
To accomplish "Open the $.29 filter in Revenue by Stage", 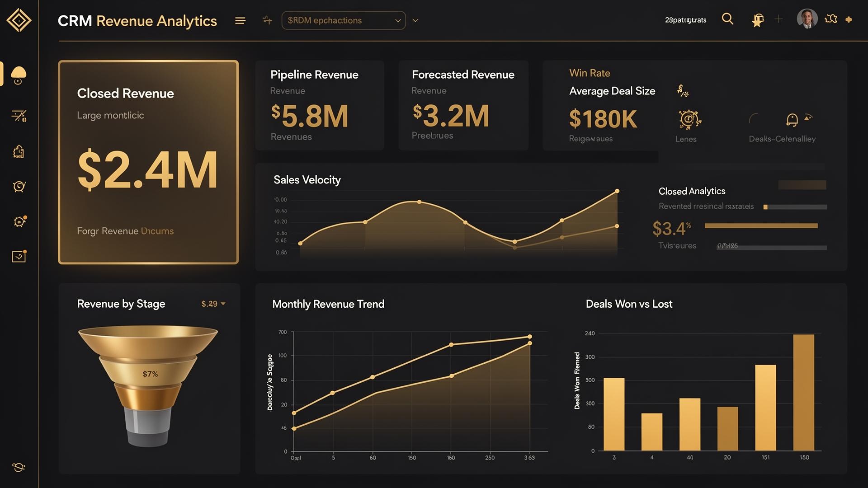I will [213, 304].
